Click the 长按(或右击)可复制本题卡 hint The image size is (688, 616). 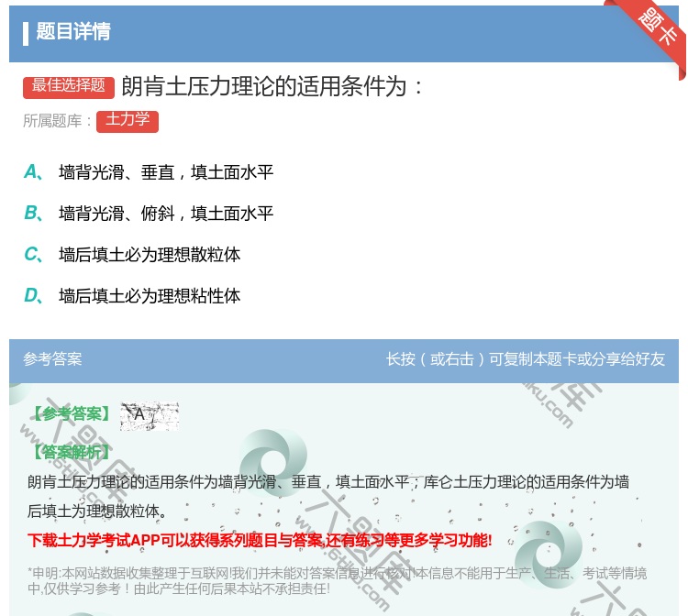(526, 359)
